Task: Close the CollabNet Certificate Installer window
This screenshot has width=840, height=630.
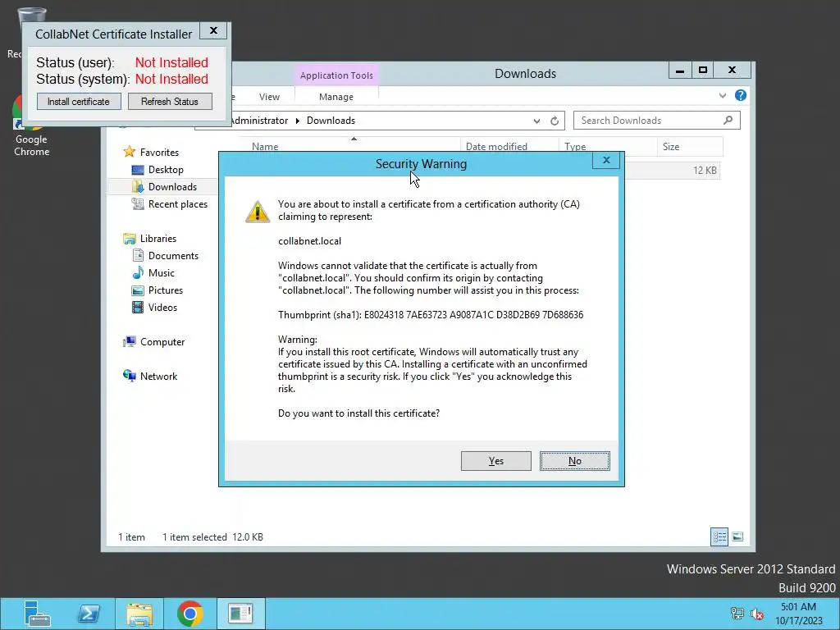Action: pos(213,30)
